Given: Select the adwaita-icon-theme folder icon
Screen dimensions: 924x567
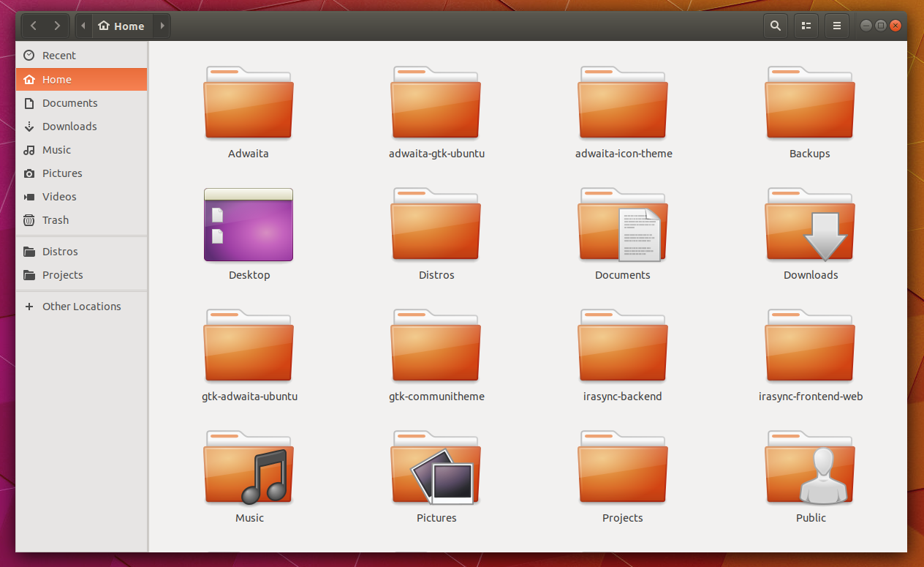Looking at the screenshot, I should [623, 102].
